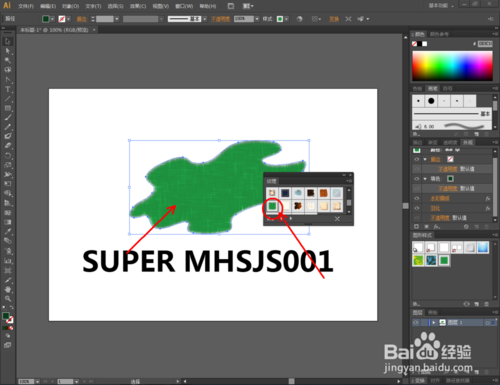Select the Gradient tool
Viewport: 500px width, 385px height.
(8, 222)
